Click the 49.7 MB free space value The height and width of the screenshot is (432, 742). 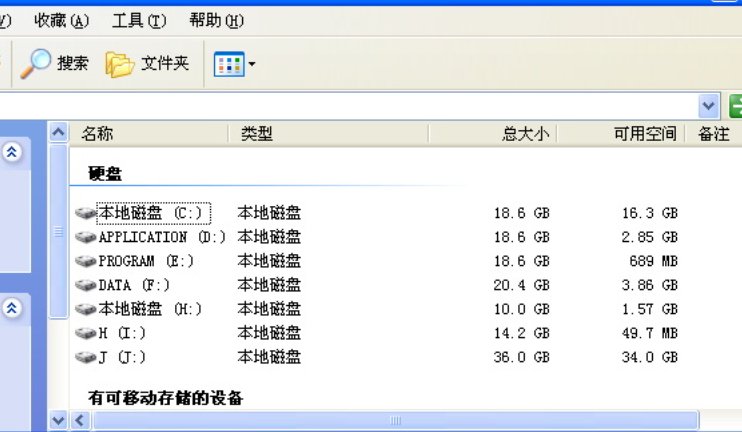pyautogui.click(x=650, y=333)
